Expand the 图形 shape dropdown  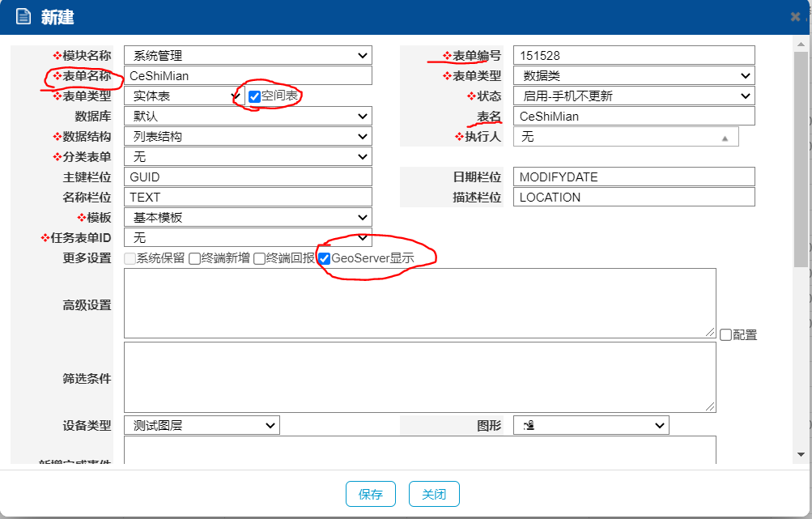coord(591,425)
